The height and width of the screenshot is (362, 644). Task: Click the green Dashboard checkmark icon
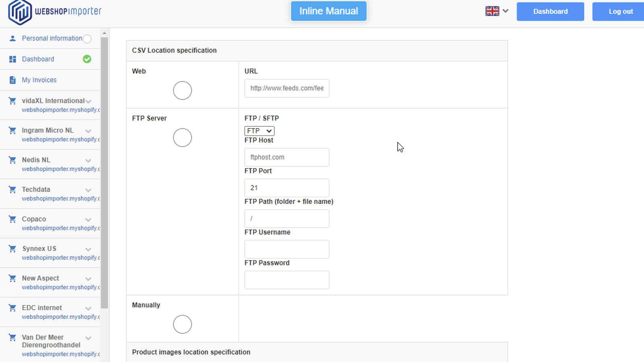pyautogui.click(x=87, y=59)
